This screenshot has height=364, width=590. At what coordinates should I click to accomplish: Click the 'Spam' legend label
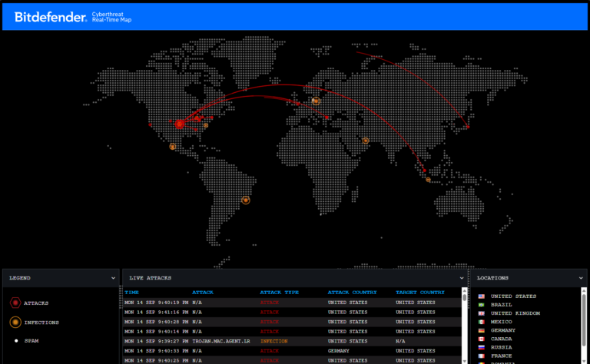(x=31, y=341)
